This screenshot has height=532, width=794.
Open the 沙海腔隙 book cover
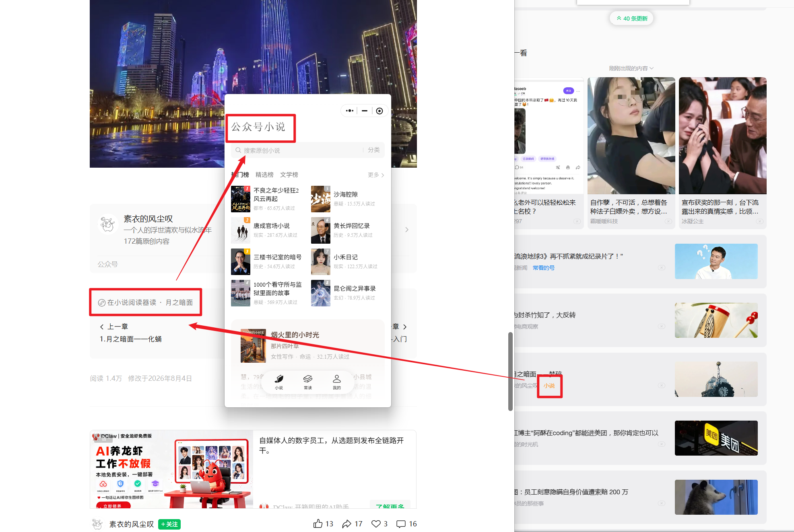click(321, 199)
